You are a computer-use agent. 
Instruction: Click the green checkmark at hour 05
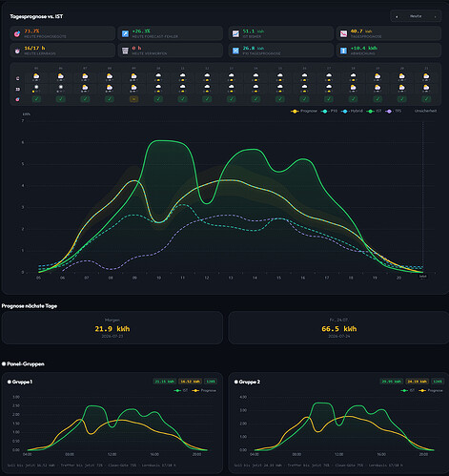[36, 99]
